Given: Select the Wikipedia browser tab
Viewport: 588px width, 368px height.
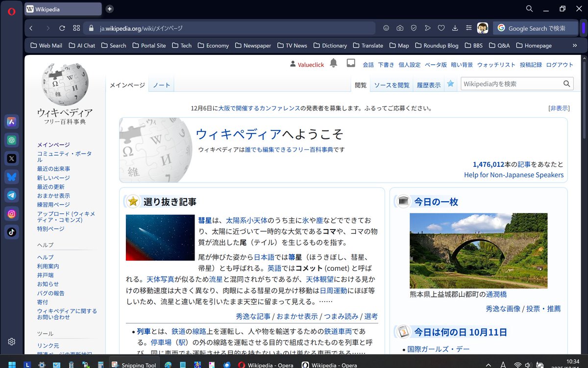Looking at the screenshot, I should [x=63, y=9].
